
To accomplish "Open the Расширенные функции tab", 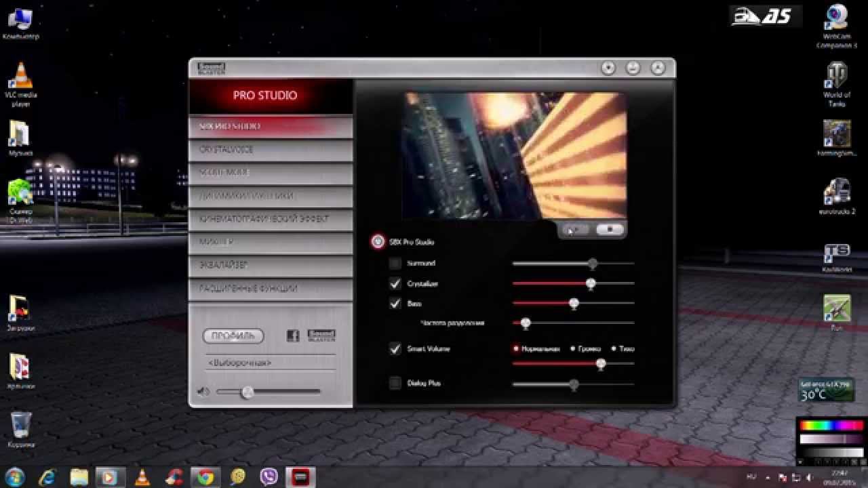I will click(271, 288).
